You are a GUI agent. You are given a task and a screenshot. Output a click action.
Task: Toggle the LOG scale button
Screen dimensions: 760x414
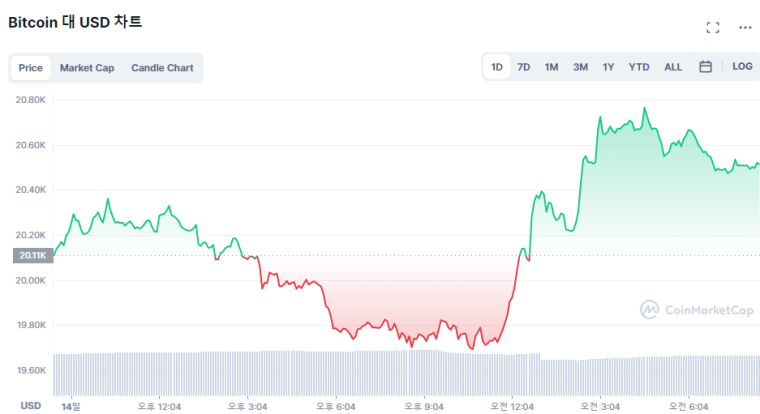click(x=742, y=67)
